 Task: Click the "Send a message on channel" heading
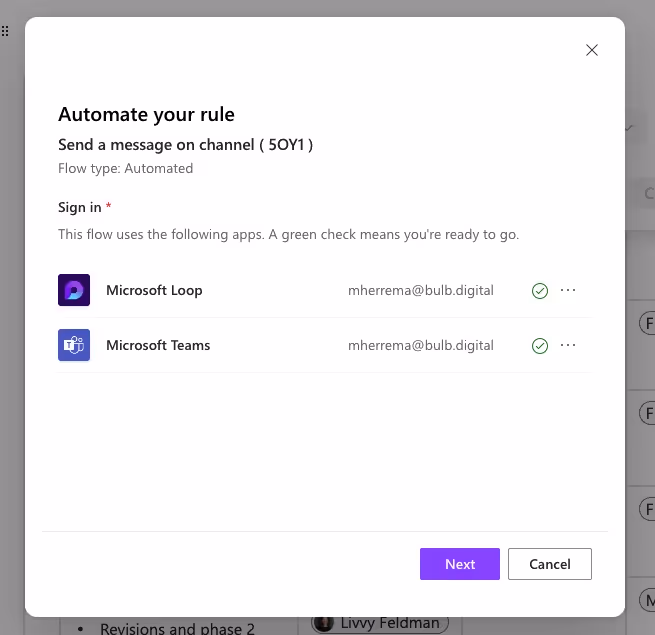click(x=185, y=145)
